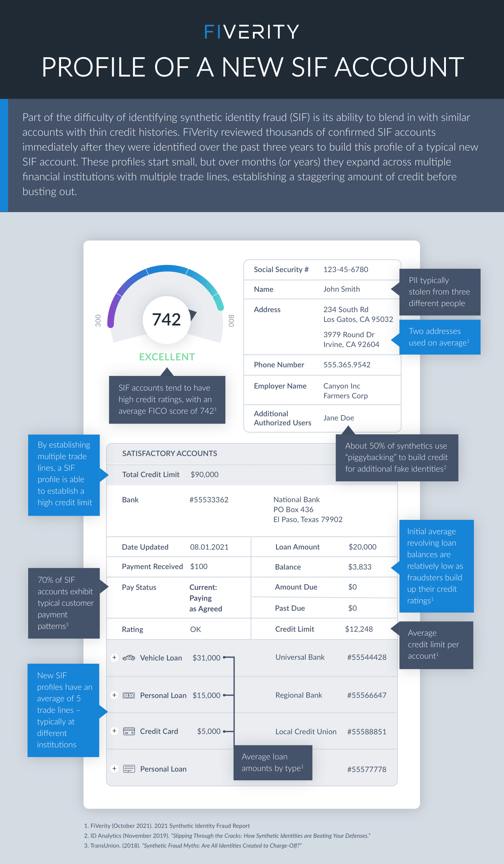
Task: Click the PII typically stolen callout
Action: point(440,292)
